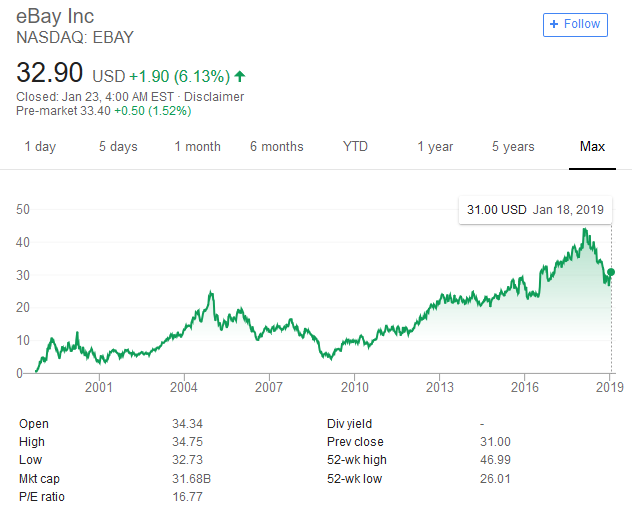The height and width of the screenshot is (510, 632).
Task: Show the 1 year chart
Action: coord(435,147)
